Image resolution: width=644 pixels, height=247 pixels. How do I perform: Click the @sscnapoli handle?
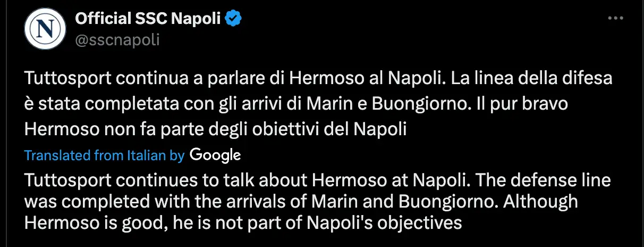pyautogui.click(x=117, y=40)
